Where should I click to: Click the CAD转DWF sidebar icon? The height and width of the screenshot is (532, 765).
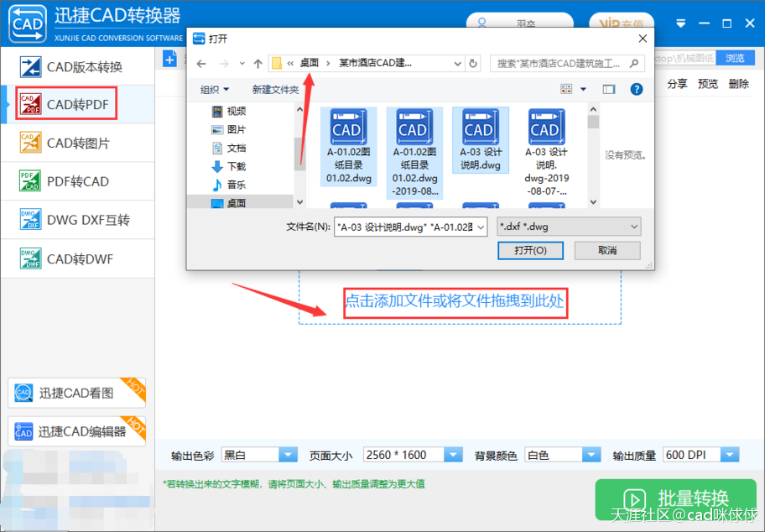pos(30,258)
